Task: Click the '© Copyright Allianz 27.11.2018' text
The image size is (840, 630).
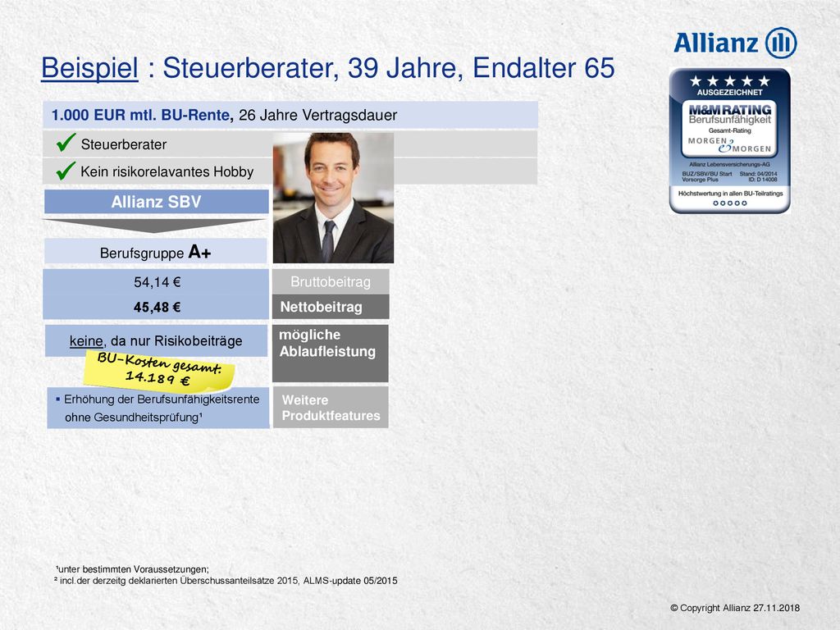Action: pos(735,608)
